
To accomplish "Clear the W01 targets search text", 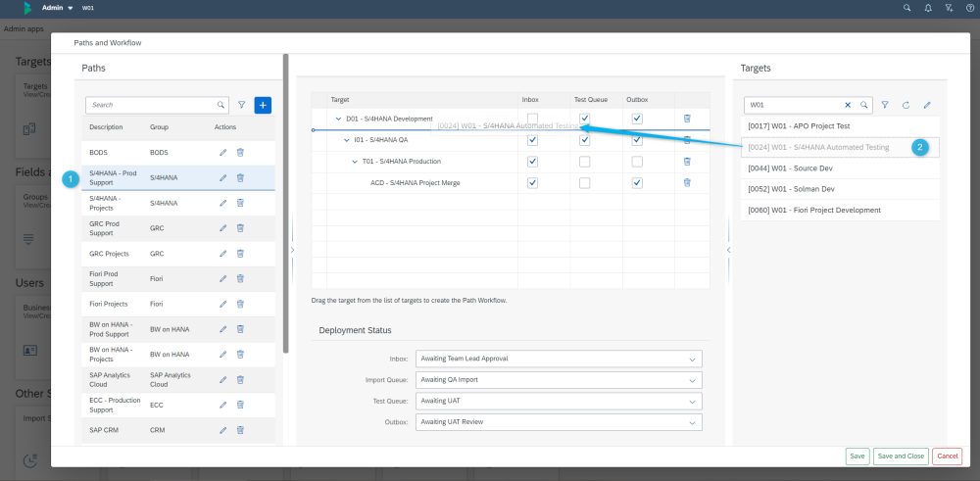I will [848, 105].
